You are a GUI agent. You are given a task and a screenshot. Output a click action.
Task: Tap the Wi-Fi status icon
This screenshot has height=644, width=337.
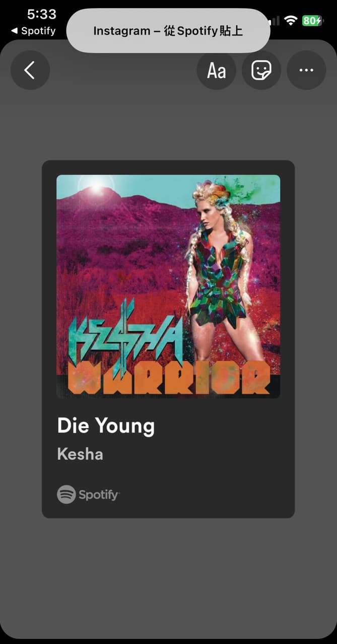(x=291, y=21)
